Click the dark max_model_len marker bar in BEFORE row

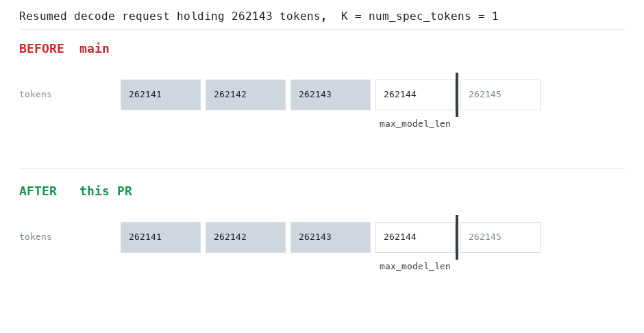click(457, 95)
